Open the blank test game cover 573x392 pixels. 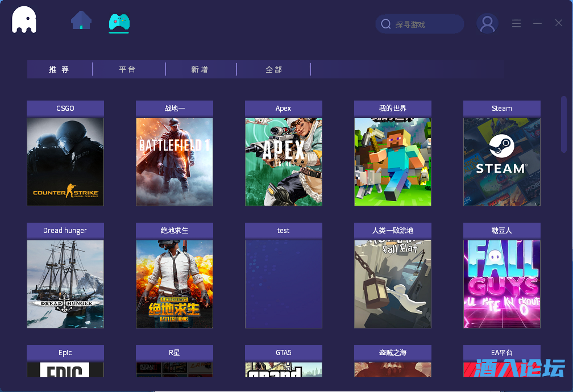point(284,284)
